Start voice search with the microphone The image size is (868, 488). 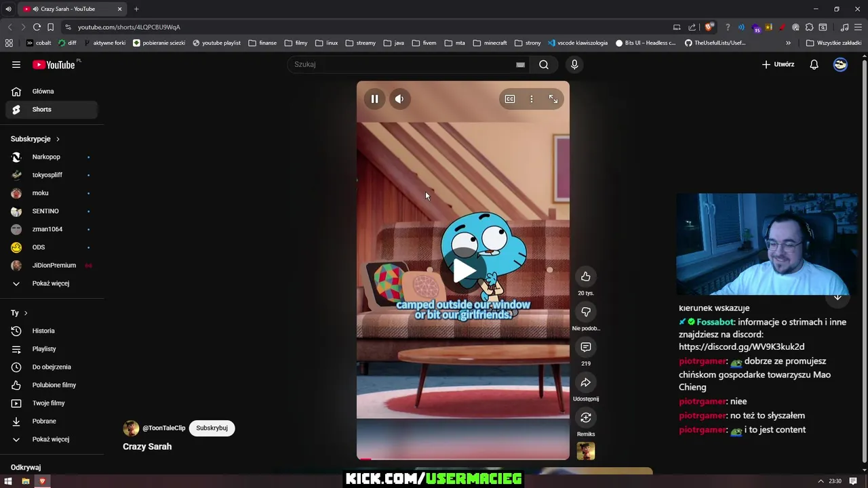pyautogui.click(x=574, y=64)
